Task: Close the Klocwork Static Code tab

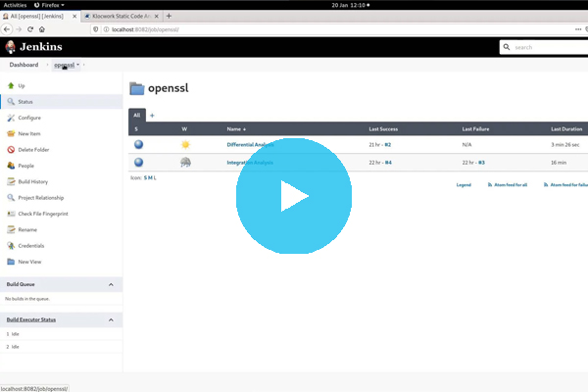Action: click(x=157, y=16)
